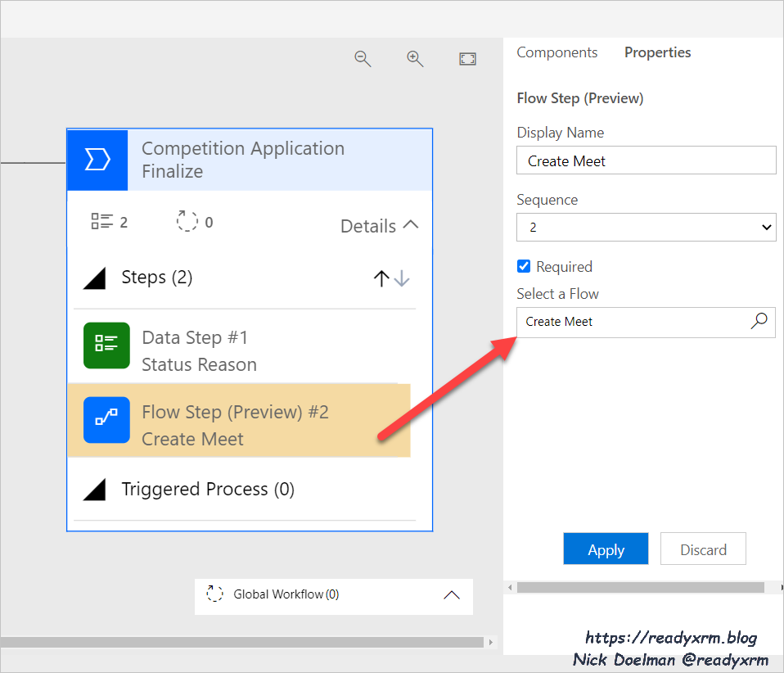Screen dimensions: 784x673
Task: Click the steps count icon showing 2
Action: pyautogui.click(x=100, y=220)
